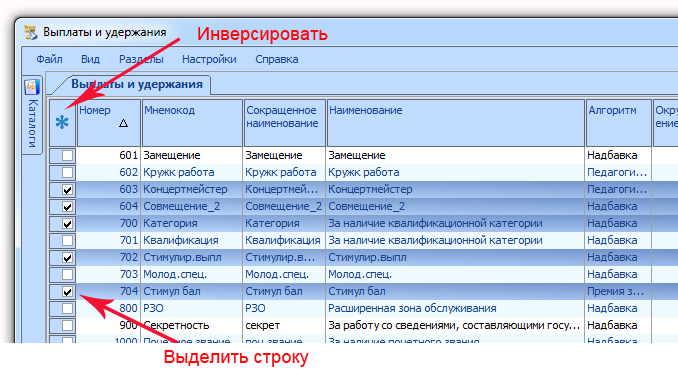Click the Наименование cell Совмещение_2
This screenshot has height=374, width=678.
click(456, 206)
